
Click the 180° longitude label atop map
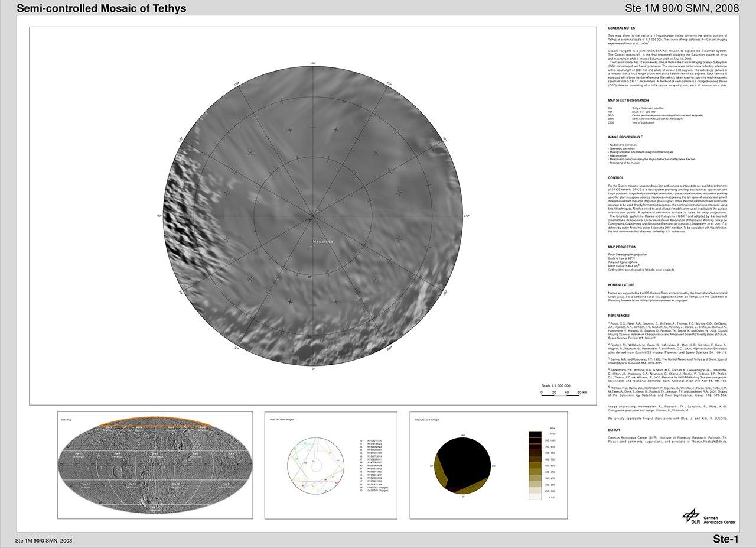[313, 63]
